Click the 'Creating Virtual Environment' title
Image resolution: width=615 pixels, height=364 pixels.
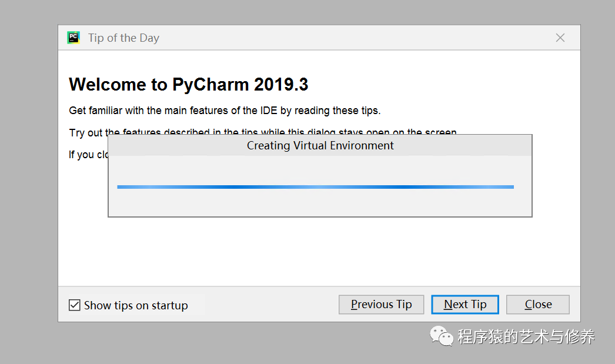320,145
